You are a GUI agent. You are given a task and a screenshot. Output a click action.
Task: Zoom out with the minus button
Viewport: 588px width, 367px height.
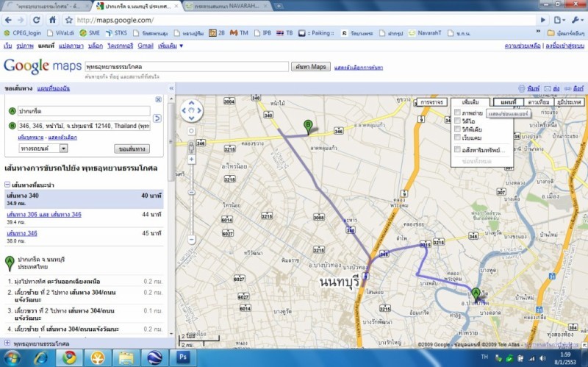pyautogui.click(x=191, y=239)
